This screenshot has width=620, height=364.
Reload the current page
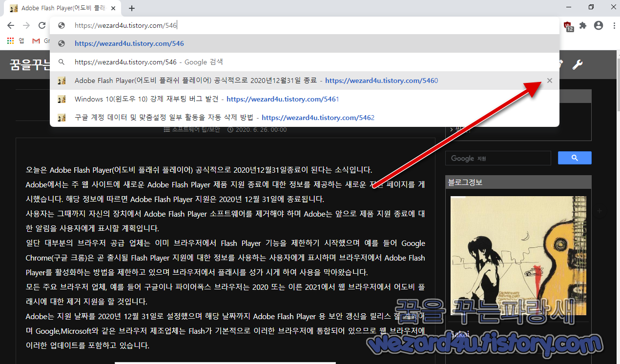[x=42, y=25]
